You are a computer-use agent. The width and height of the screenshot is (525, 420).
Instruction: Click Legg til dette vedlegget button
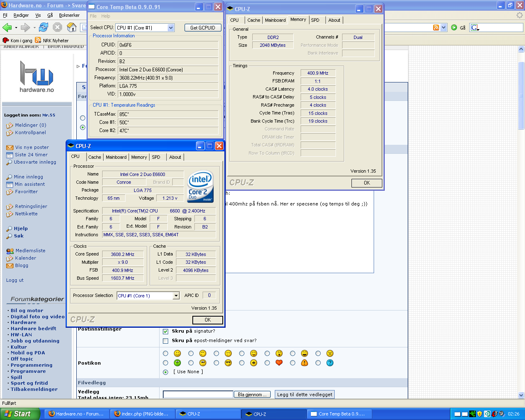coord(305,395)
